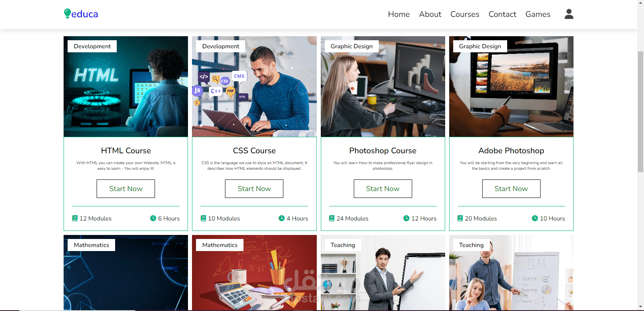Open the Games navigation link

click(538, 14)
